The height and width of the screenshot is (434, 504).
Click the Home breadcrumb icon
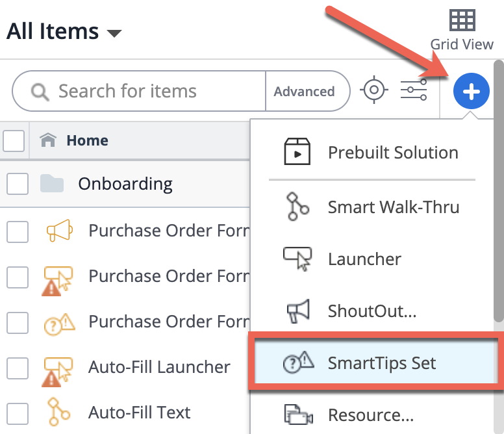[x=47, y=140]
